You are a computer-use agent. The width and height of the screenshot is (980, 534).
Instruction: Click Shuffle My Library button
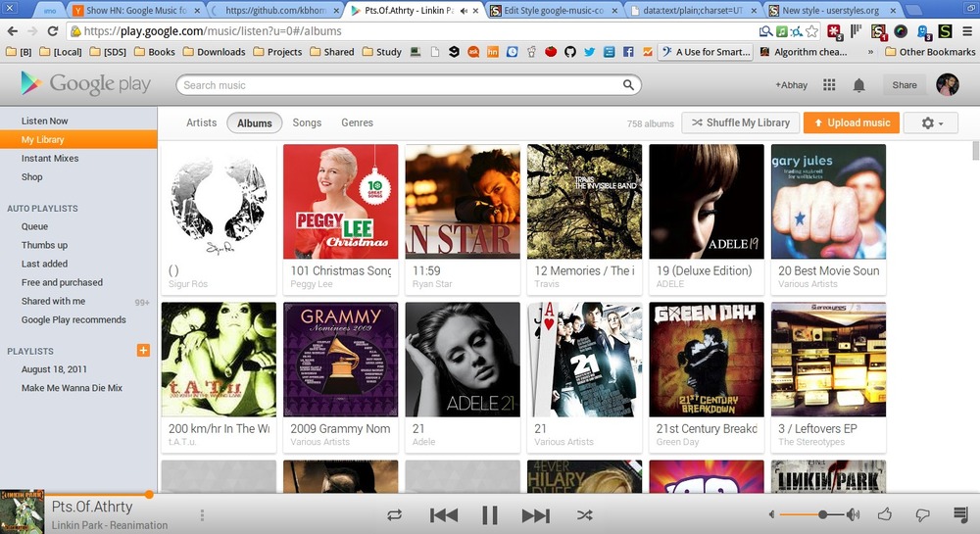(741, 123)
